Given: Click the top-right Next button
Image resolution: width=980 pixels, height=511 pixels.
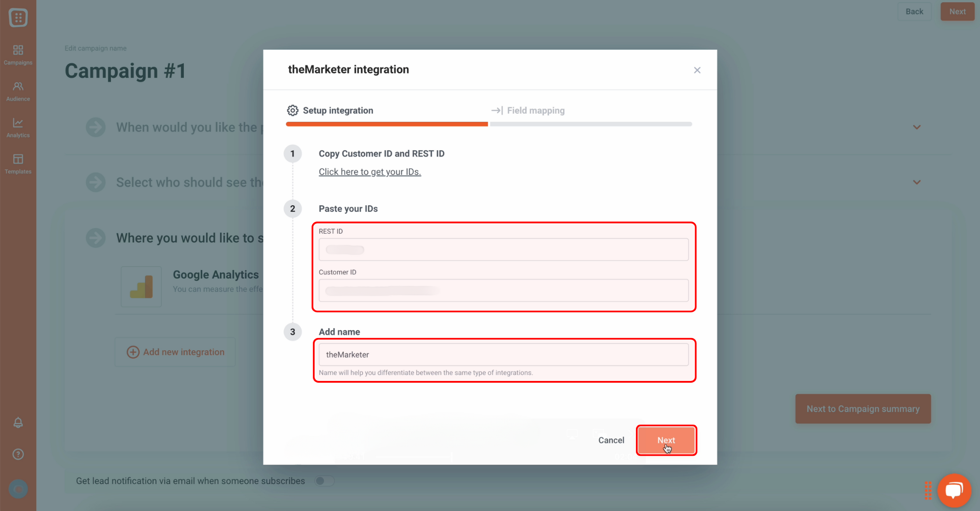Looking at the screenshot, I should coord(957,11).
